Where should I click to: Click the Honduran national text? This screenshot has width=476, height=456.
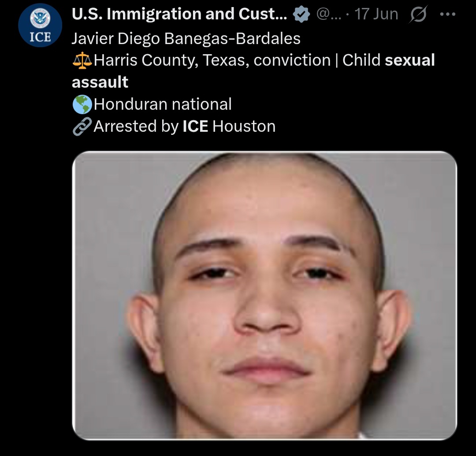coord(163,104)
